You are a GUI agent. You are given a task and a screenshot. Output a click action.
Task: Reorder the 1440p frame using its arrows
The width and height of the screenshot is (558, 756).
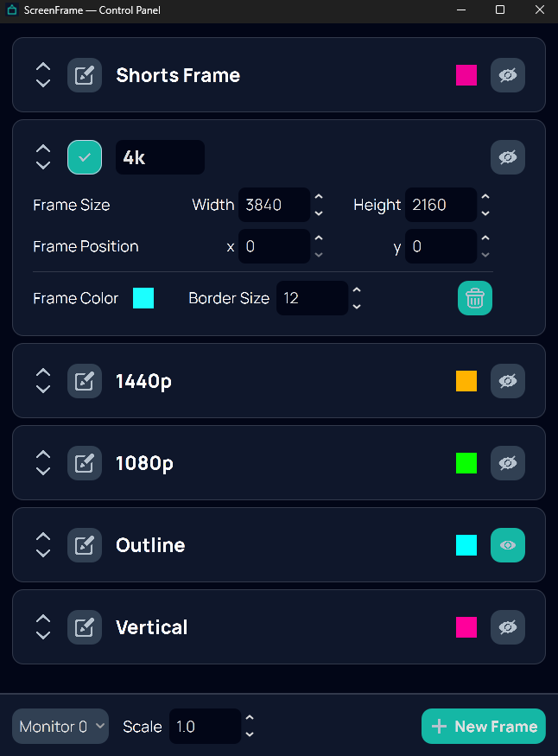pyautogui.click(x=43, y=381)
